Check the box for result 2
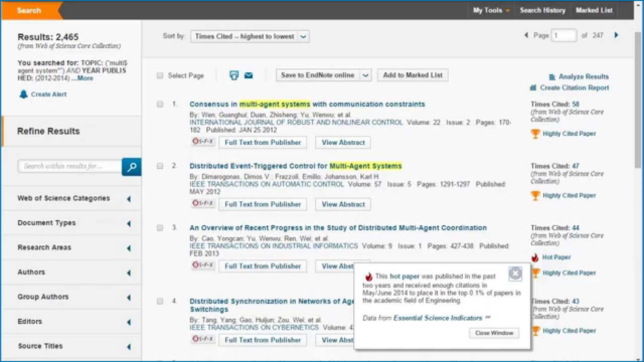Screen dimensions: 644x362 click(x=160, y=166)
